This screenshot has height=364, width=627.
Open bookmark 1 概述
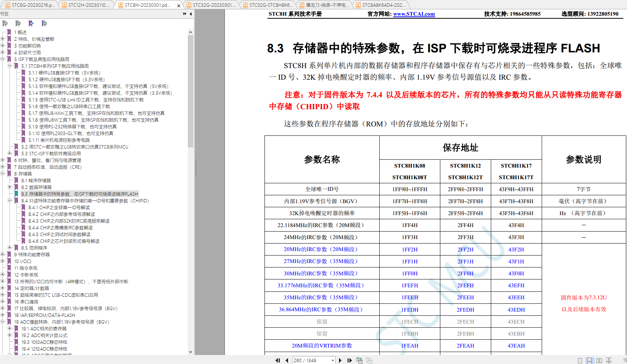[x=20, y=32]
